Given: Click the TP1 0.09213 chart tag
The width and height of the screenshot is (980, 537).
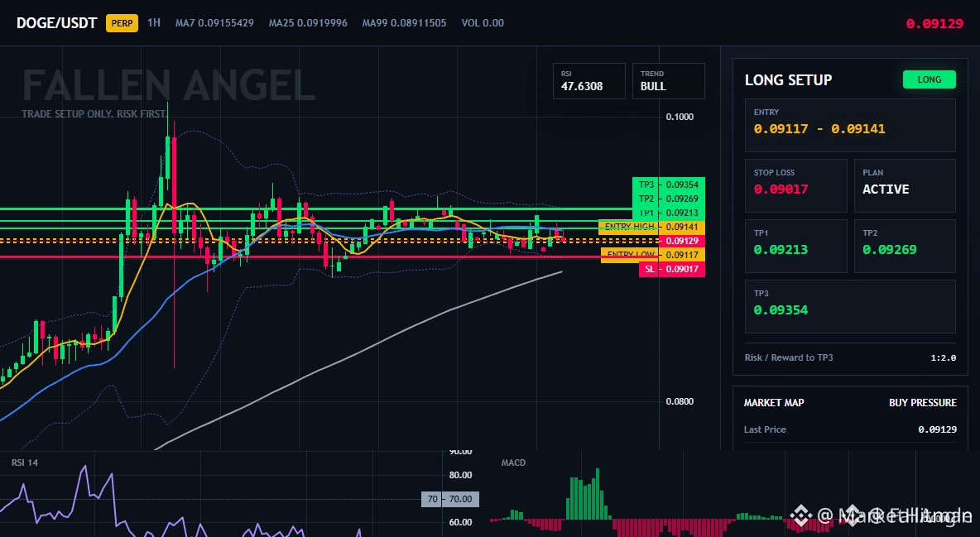Looking at the screenshot, I should coord(669,213).
